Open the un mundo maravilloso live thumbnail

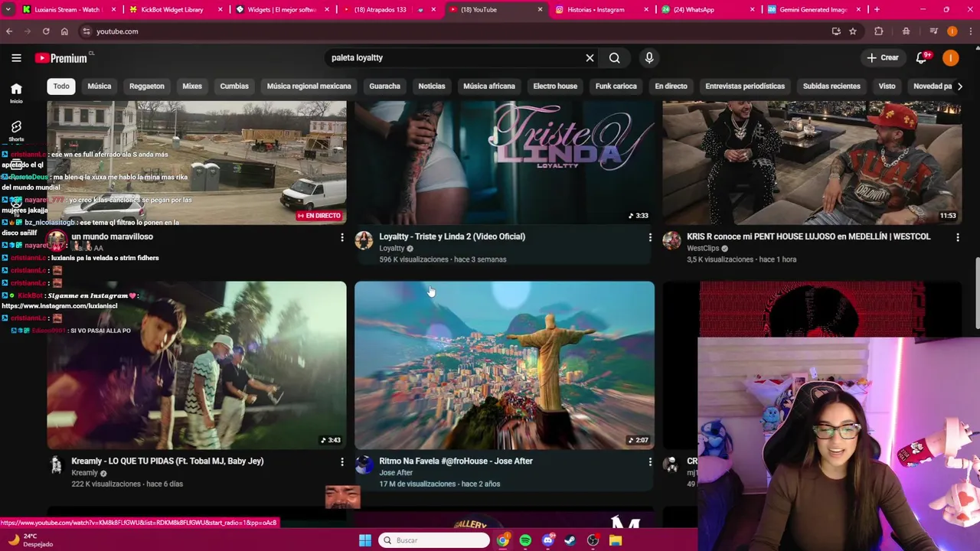(x=197, y=162)
